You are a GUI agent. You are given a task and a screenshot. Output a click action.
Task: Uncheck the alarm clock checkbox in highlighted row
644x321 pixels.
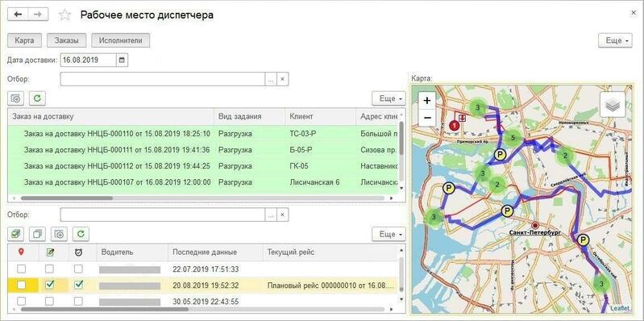click(x=78, y=285)
